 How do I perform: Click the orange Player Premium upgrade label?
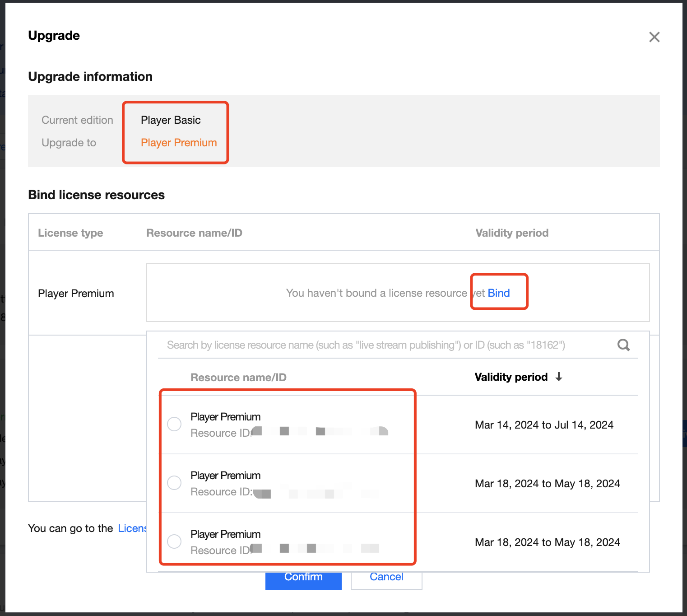point(179,143)
